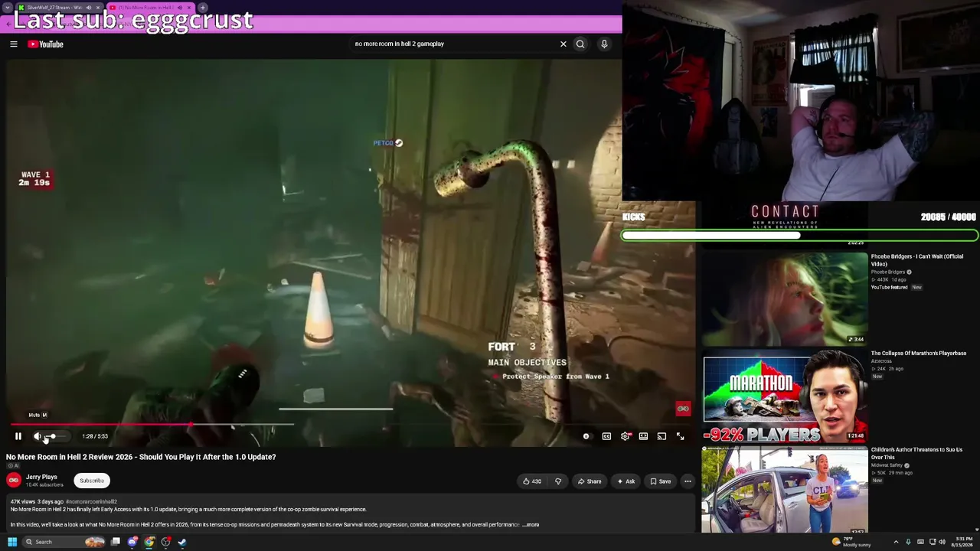Open the taskbar clock and date
The width and height of the screenshot is (980, 551).
pos(962,542)
